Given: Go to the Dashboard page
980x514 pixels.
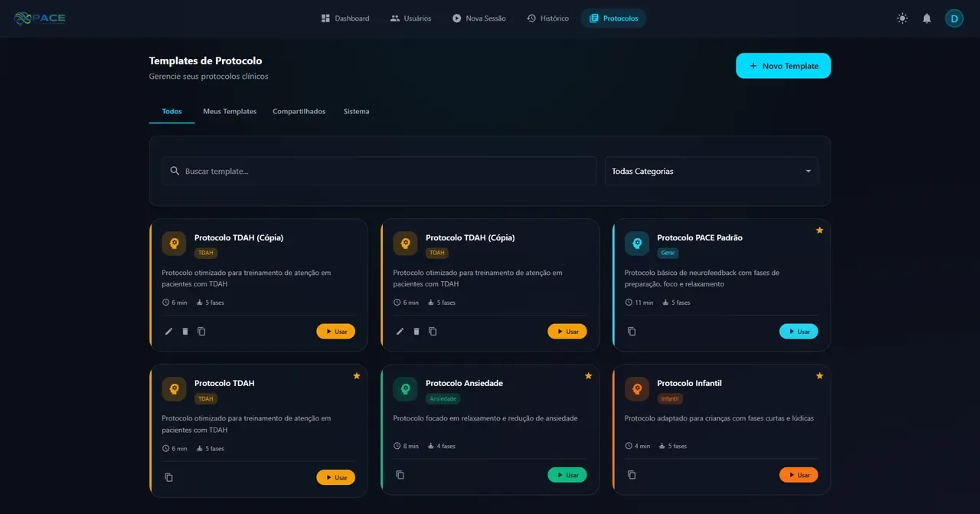Looking at the screenshot, I should point(345,18).
